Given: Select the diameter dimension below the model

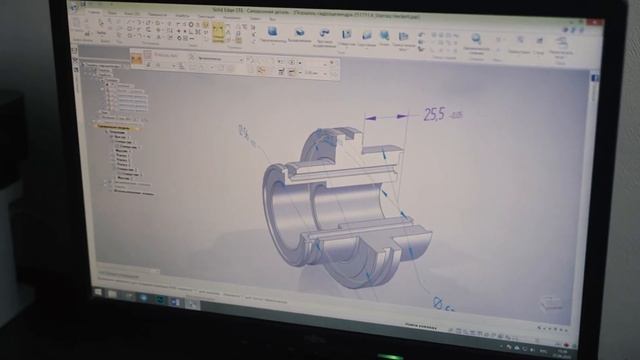Looking at the screenshot, I should (443, 304).
